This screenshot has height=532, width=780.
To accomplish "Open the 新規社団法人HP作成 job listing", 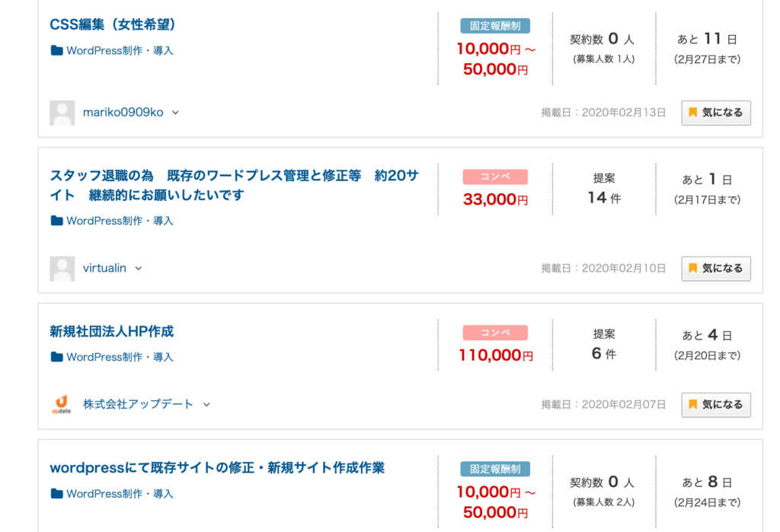I will 112,332.
